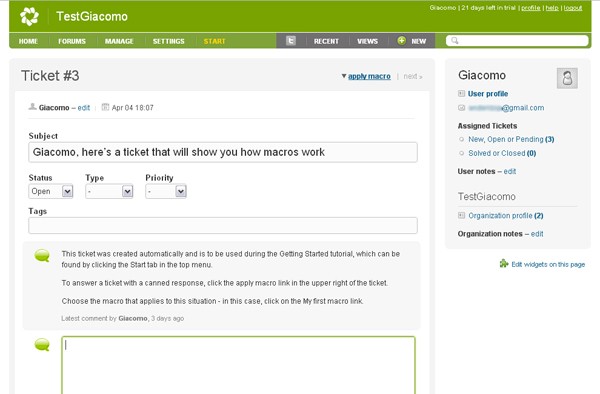Click 'Latest comment by Giacomo, 3 days ago'
This screenshot has width=600, height=394.
click(122, 318)
